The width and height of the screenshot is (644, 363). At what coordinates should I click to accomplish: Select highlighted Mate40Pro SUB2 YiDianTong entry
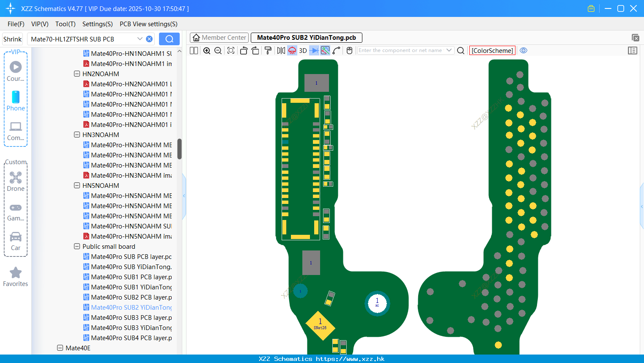pos(128,307)
